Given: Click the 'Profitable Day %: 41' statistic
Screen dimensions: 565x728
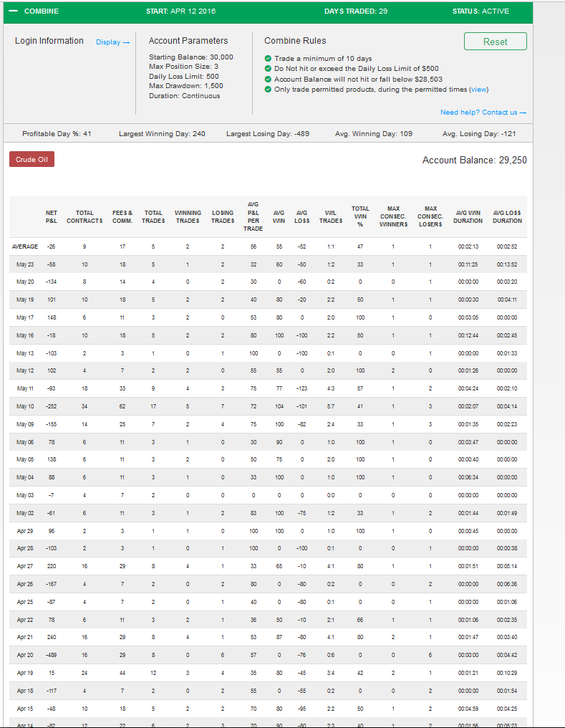Looking at the screenshot, I should (x=57, y=134).
